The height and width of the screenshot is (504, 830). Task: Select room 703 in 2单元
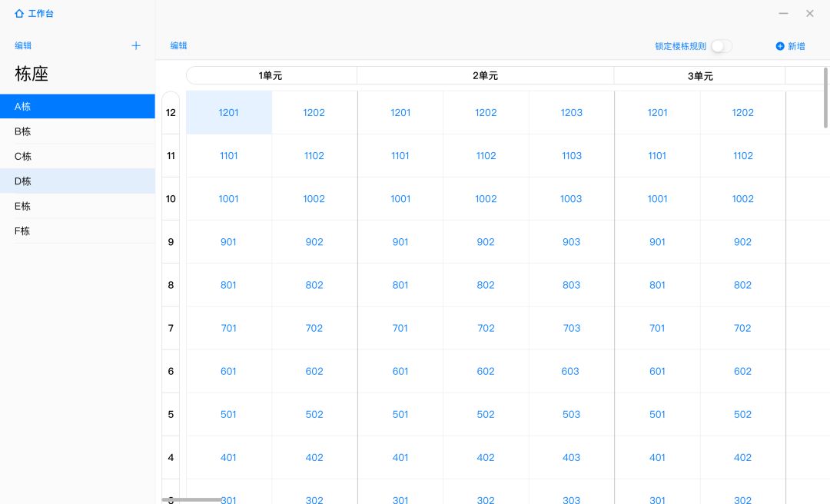[x=572, y=328]
